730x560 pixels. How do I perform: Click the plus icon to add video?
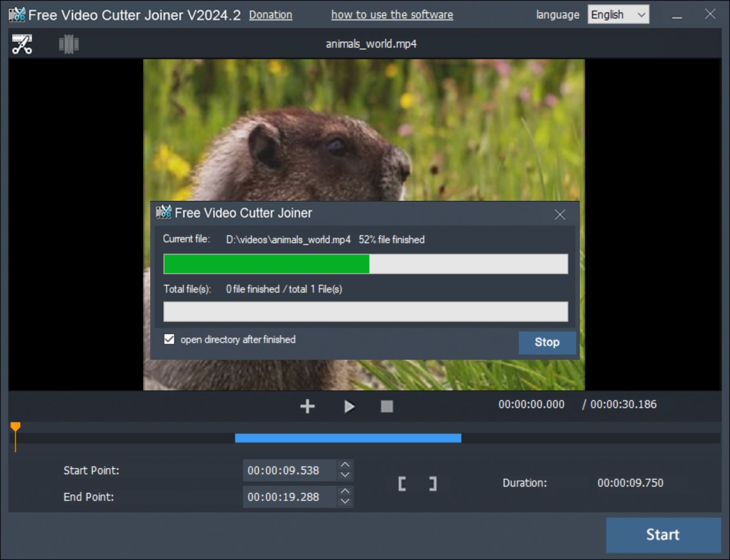[x=307, y=406]
